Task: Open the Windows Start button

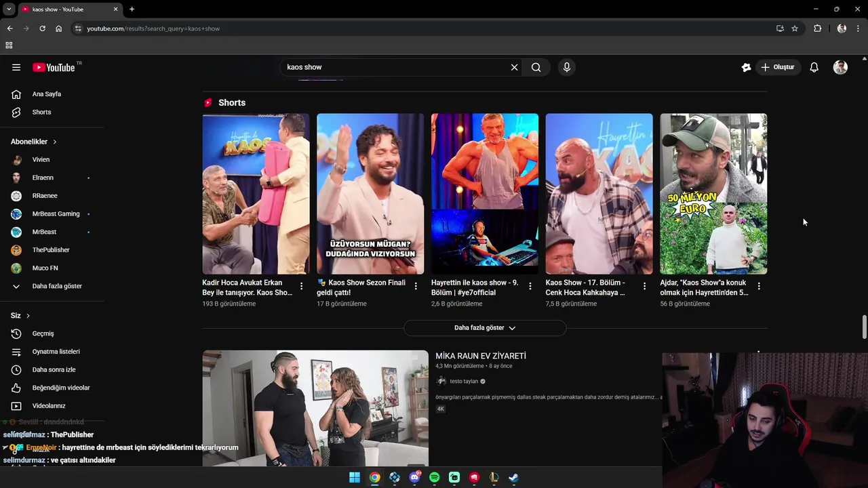Action: pyautogui.click(x=354, y=477)
